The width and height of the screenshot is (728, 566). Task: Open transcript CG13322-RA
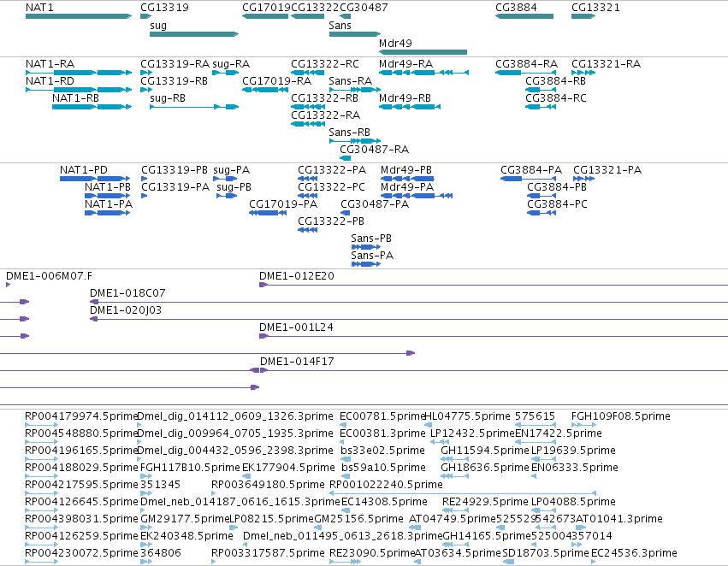point(325,115)
